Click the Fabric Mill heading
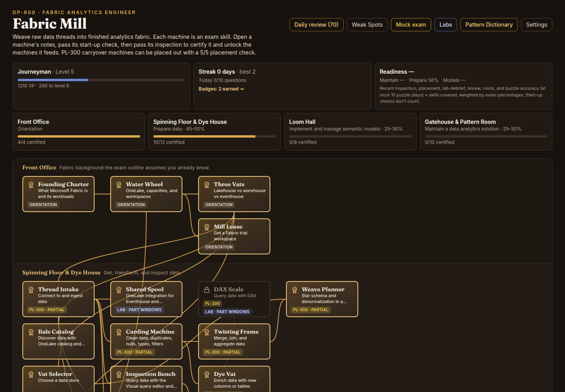565x392 pixels. (50, 24)
